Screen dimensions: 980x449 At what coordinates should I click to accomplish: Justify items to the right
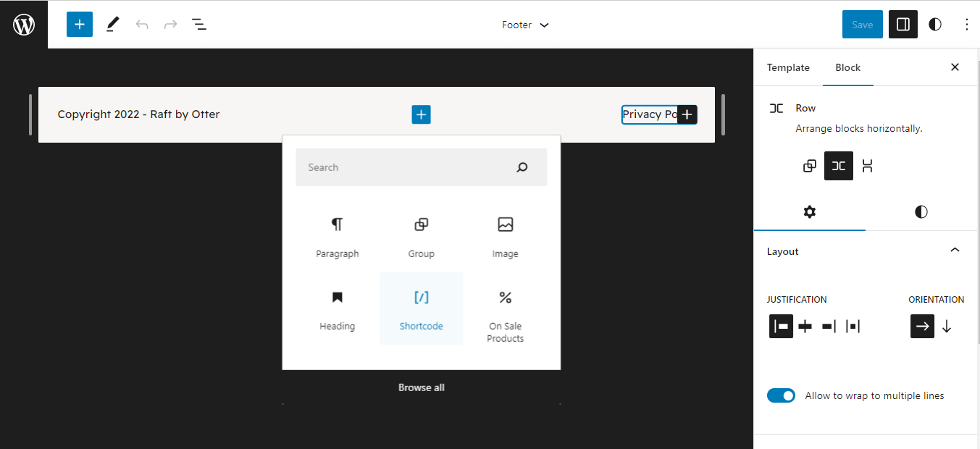click(x=828, y=326)
